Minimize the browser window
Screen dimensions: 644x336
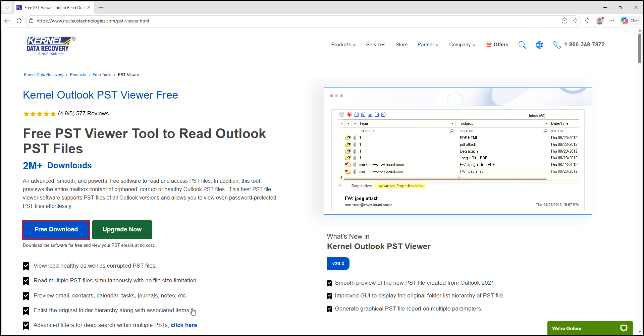point(605,7)
